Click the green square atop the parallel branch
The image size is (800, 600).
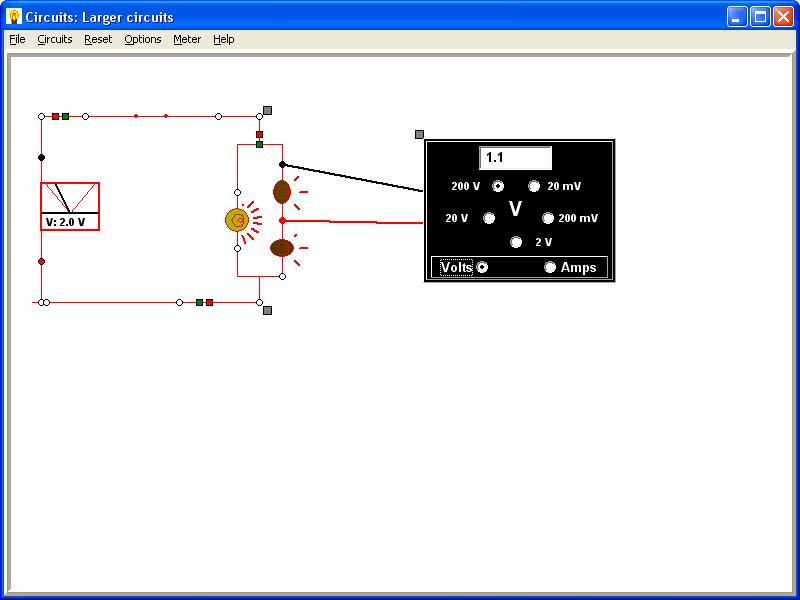pyautogui.click(x=259, y=144)
